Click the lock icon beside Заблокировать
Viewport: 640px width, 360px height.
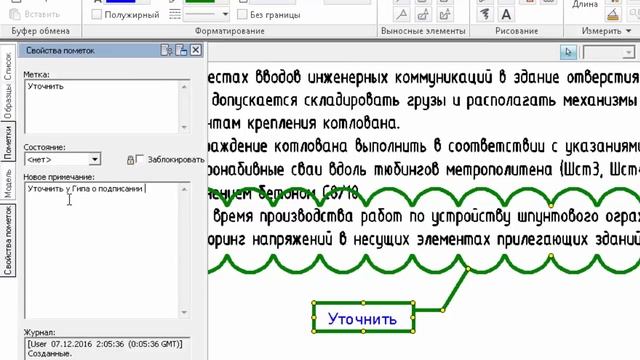[130, 160]
